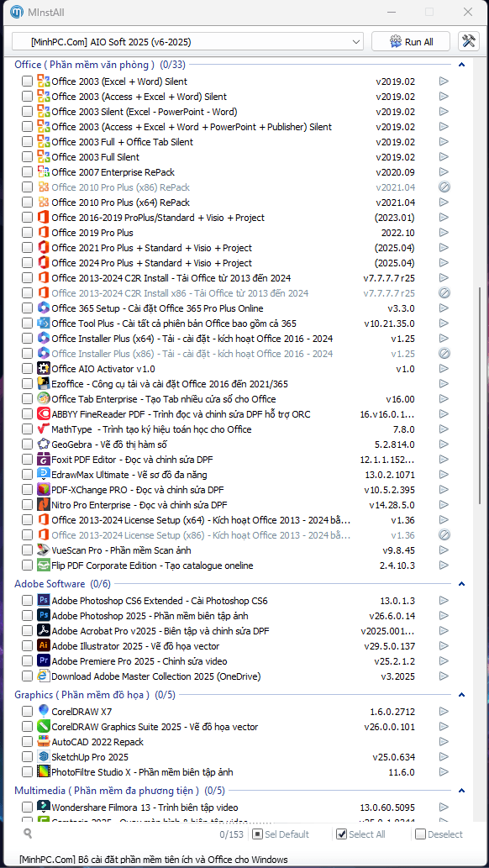Viewport: 489px width, 868px height.
Task: Check Office Installer Plus (x64) checkbox
Action: tap(27, 339)
